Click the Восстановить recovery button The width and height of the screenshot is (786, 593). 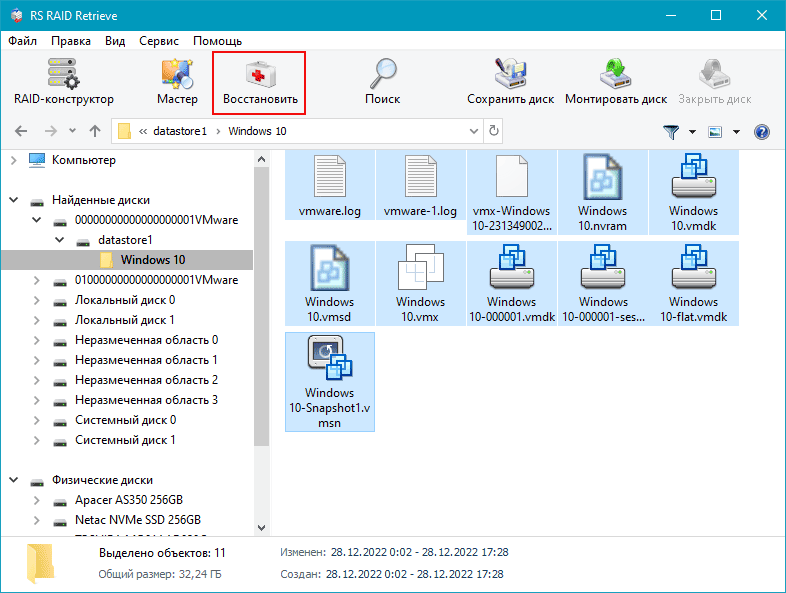(x=259, y=83)
